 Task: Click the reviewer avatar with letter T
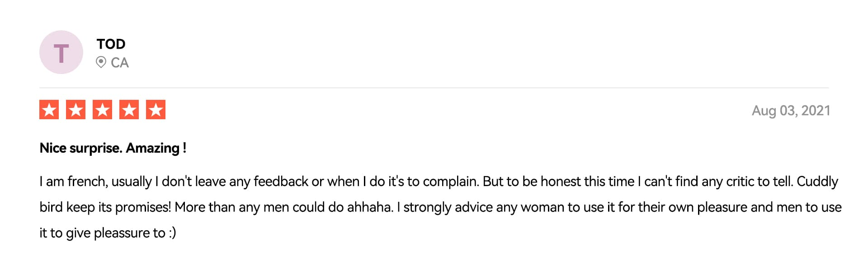[61, 52]
